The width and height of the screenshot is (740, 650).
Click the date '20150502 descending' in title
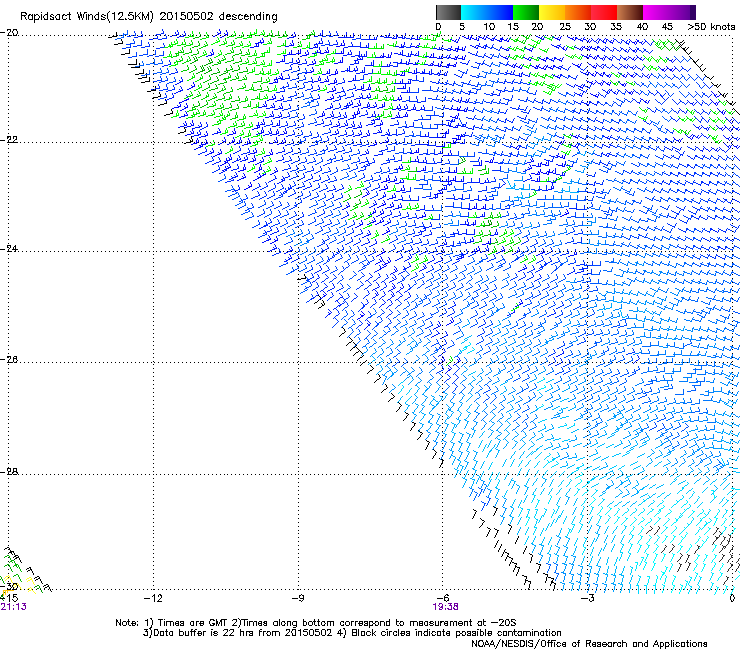219,17
